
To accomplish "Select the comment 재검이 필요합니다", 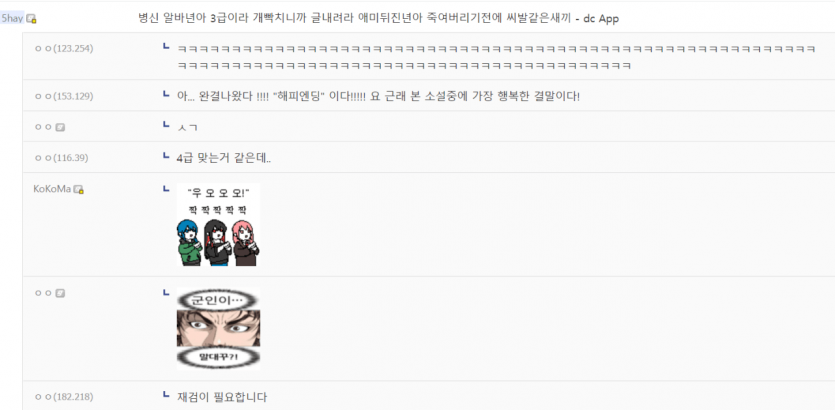I will pyautogui.click(x=222, y=397).
